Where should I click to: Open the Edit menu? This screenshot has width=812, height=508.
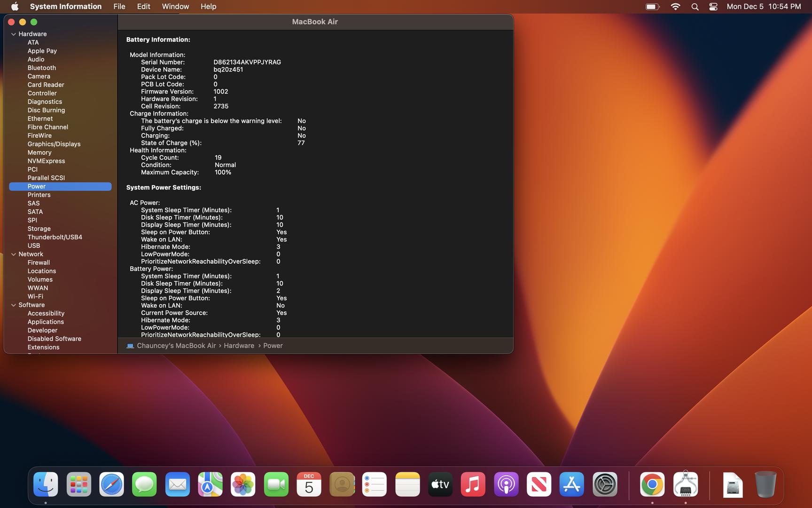pos(144,7)
